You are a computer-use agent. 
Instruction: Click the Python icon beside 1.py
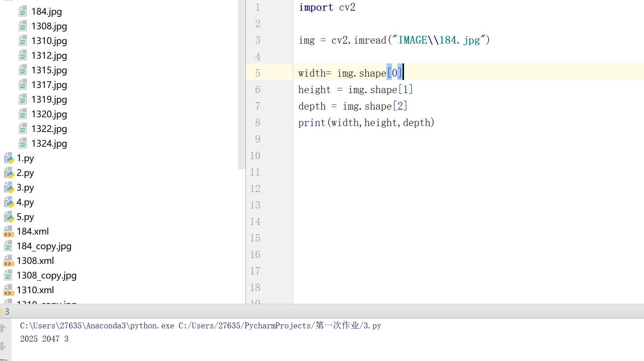tap(9, 158)
